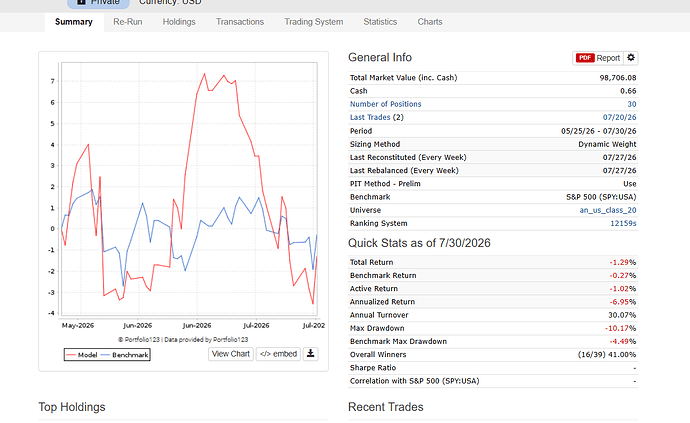The height and width of the screenshot is (423, 690).
Task: Open the Trading System tab
Action: [x=313, y=22]
